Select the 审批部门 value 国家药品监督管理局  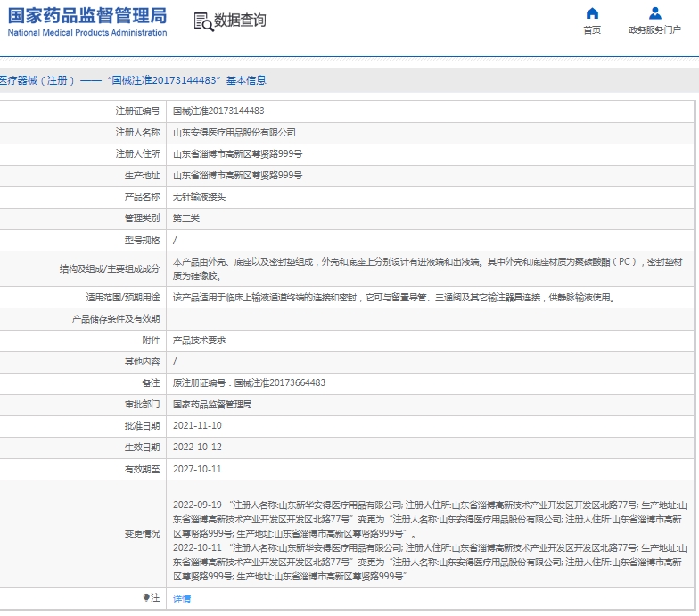click(212, 405)
